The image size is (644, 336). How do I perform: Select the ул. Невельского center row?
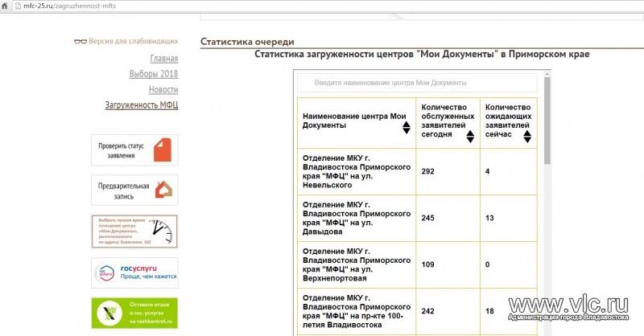coord(355,171)
